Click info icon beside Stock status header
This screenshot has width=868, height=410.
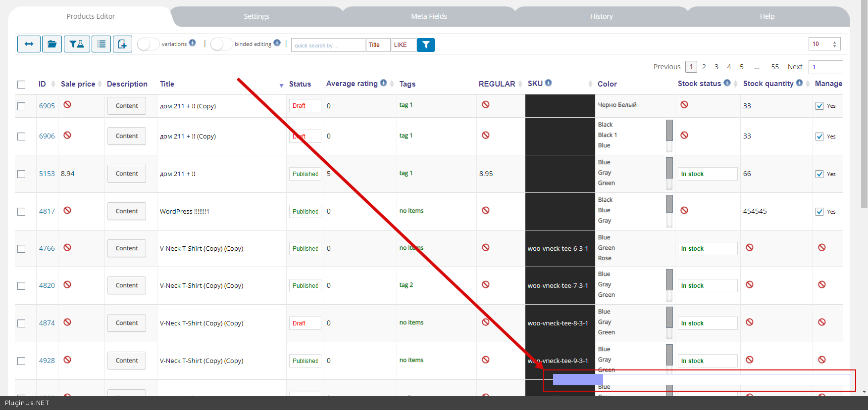(727, 83)
